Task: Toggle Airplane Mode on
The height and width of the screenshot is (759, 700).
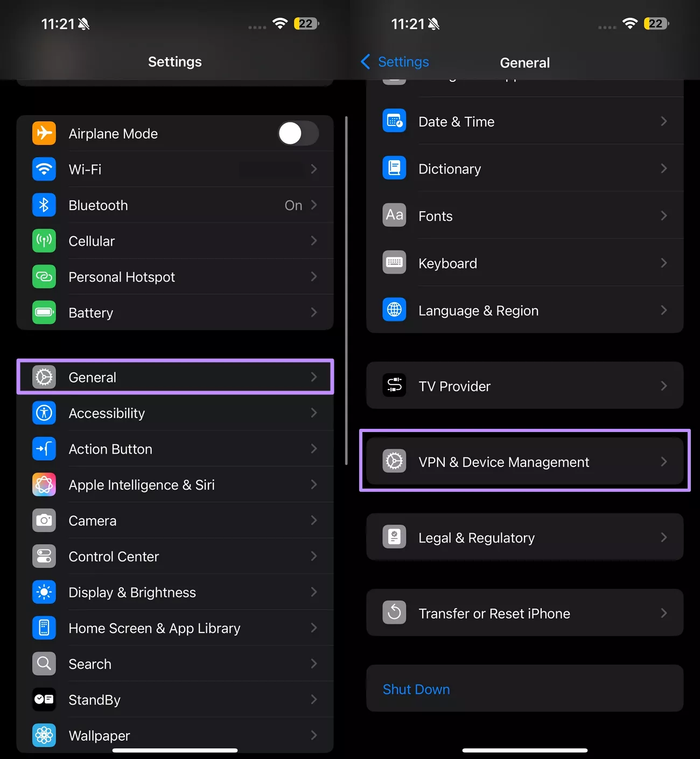Action: [x=298, y=133]
